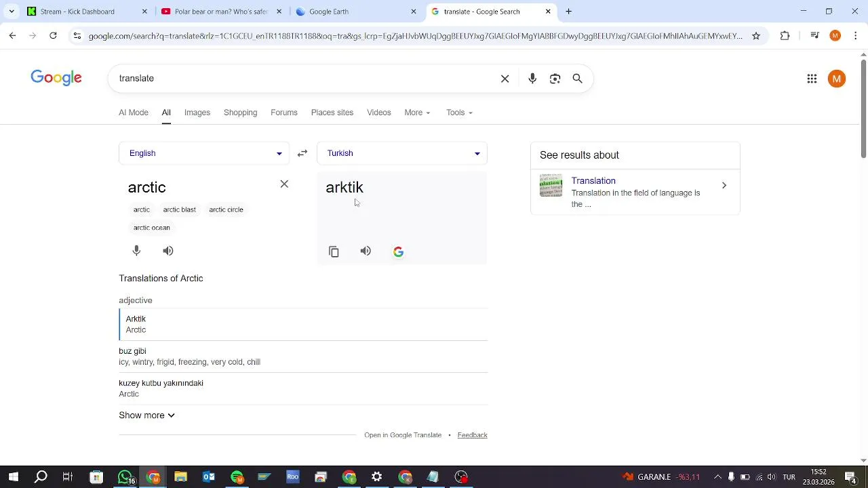
Task: Open in Google Translate link
Action: 403,435
